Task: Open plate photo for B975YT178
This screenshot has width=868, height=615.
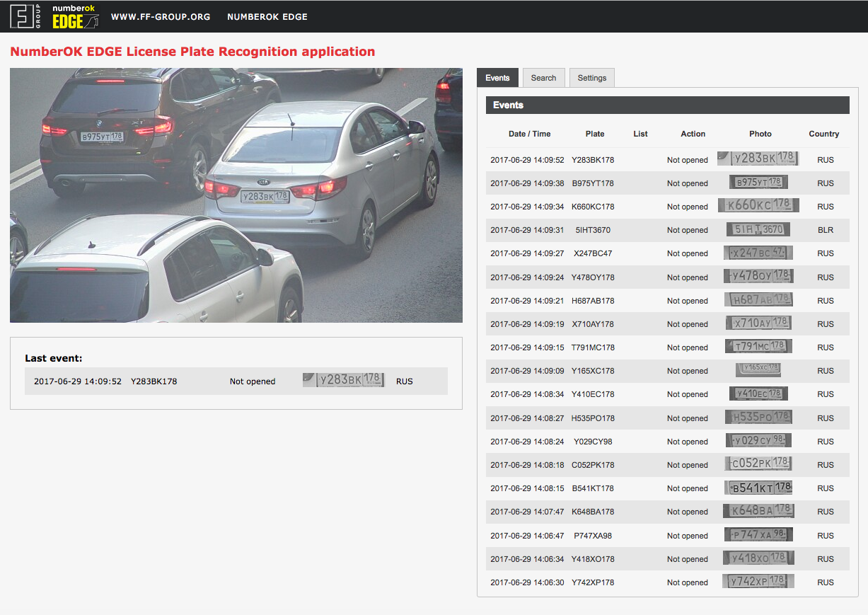Action: (758, 183)
